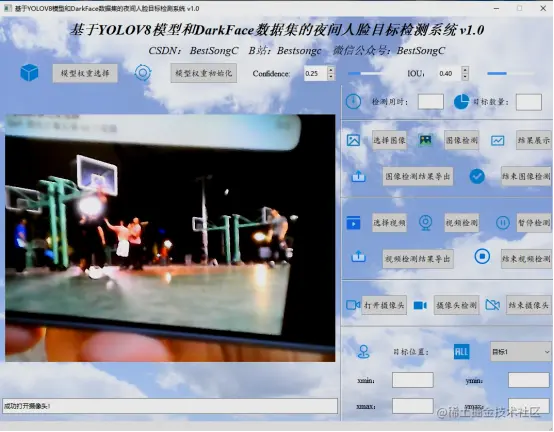The image size is (554, 432).
Task: Click the clock detection-time icon
Action: pos(353,102)
